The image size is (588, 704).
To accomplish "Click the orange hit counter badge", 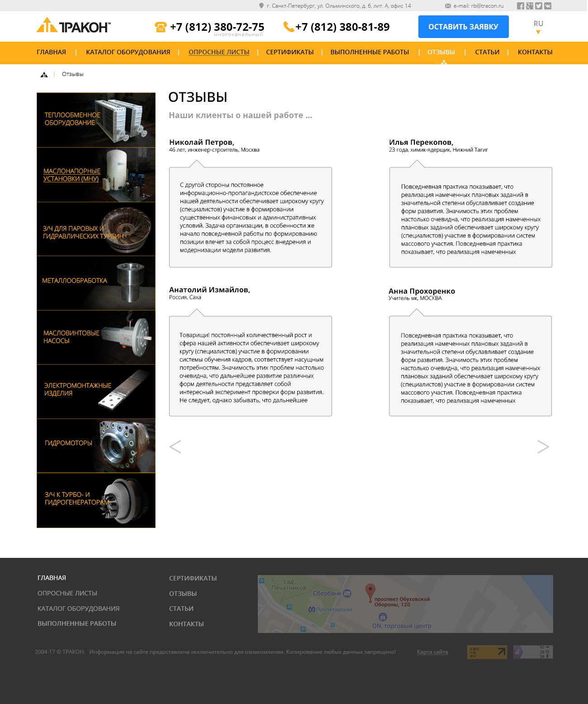I will point(487,652).
